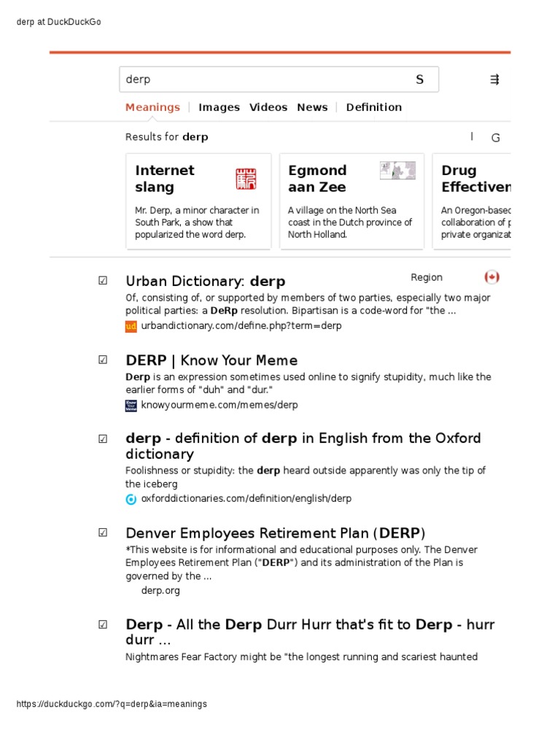Click 'Results for derp' text

[x=167, y=137]
